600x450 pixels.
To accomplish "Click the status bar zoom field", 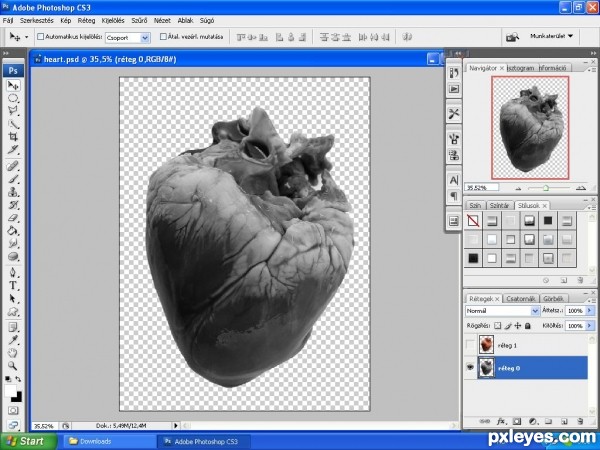I will [45, 426].
